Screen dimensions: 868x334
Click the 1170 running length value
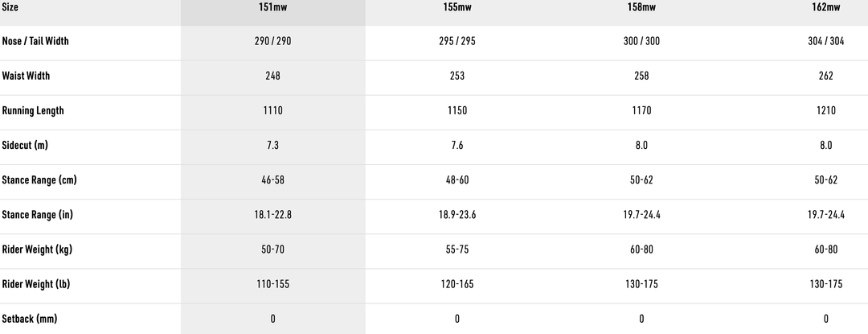pyautogui.click(x=641, y=110)
